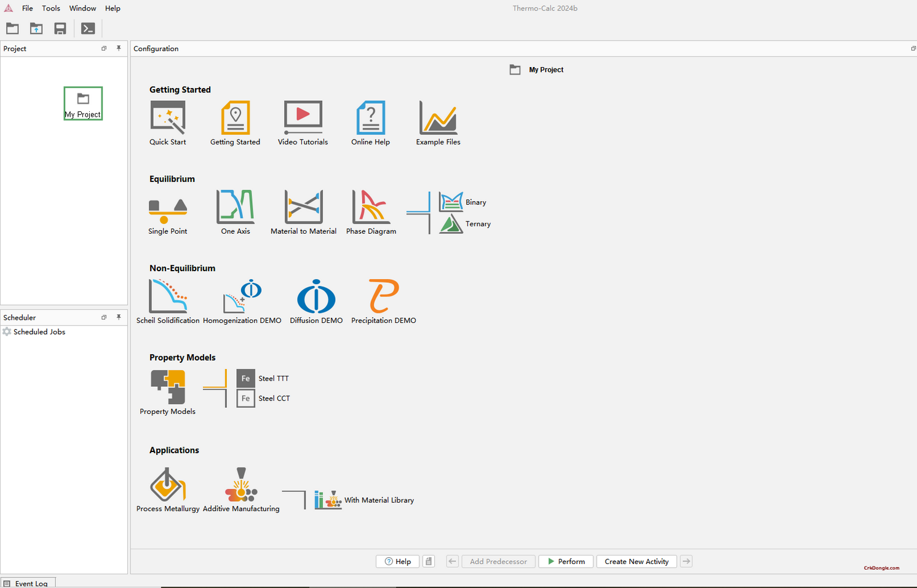The width and height of the screenshot is (917, 588).
Task: Toggle the Project panel pin
Action: 119,48
